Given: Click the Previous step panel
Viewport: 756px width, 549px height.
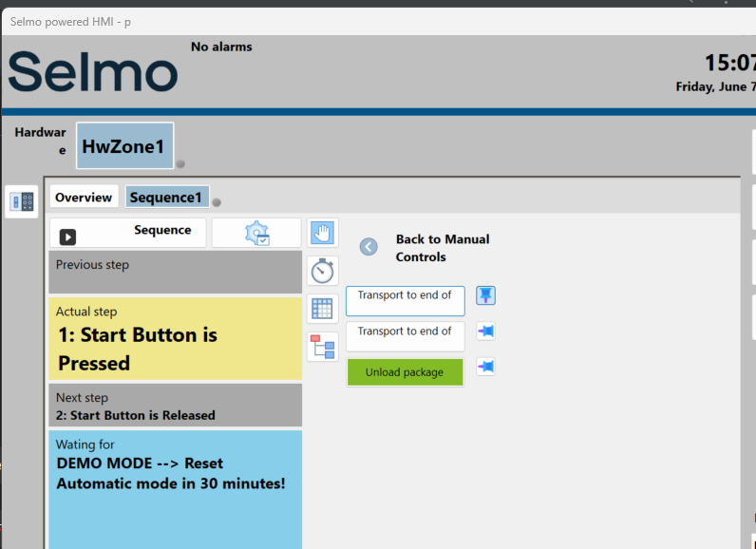Looking at the screenshot, I should (176, 272).
